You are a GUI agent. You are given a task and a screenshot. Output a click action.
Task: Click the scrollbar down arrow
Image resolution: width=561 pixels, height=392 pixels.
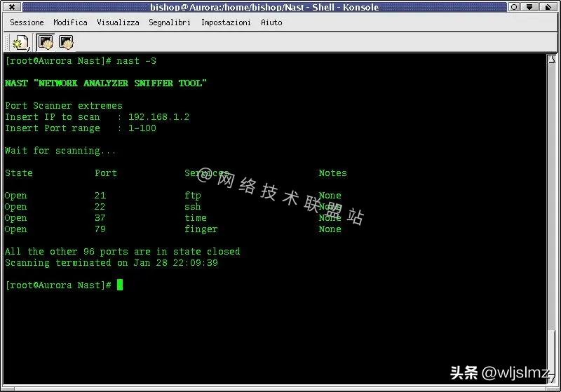pos(552,379)
